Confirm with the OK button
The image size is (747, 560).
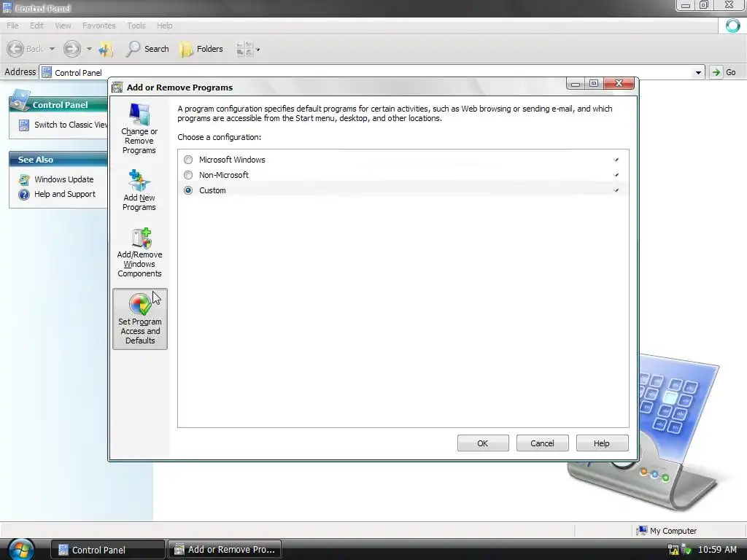(x=483, y=443)
